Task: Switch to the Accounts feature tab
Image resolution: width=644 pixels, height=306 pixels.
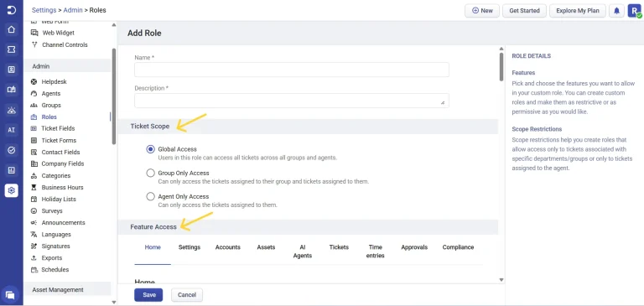Action: click(228, 247)
